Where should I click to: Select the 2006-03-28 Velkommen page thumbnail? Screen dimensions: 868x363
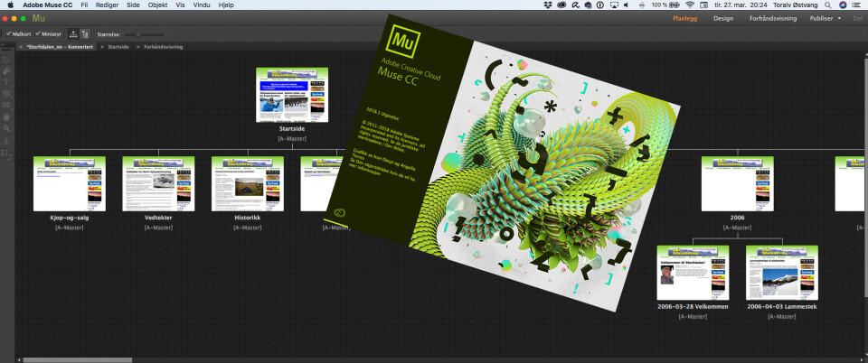click(693, 273)
